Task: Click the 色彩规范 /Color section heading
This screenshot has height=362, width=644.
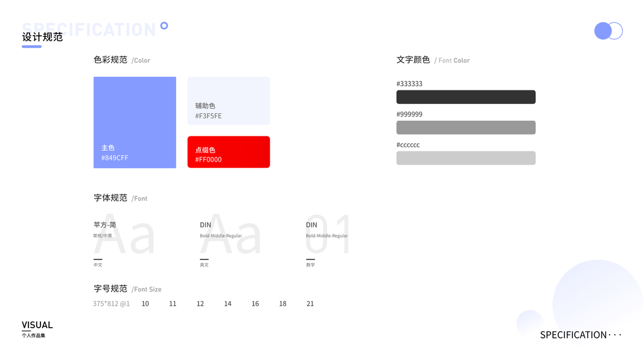Action: click(121, 60)
